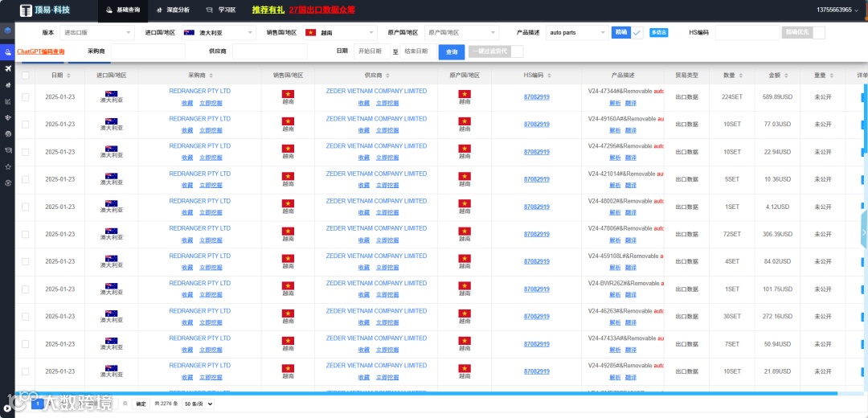The height and width of the screenshot is (418, 868).
Task: Open the cube icon in left sidebar
Action: tap(7, 31)
